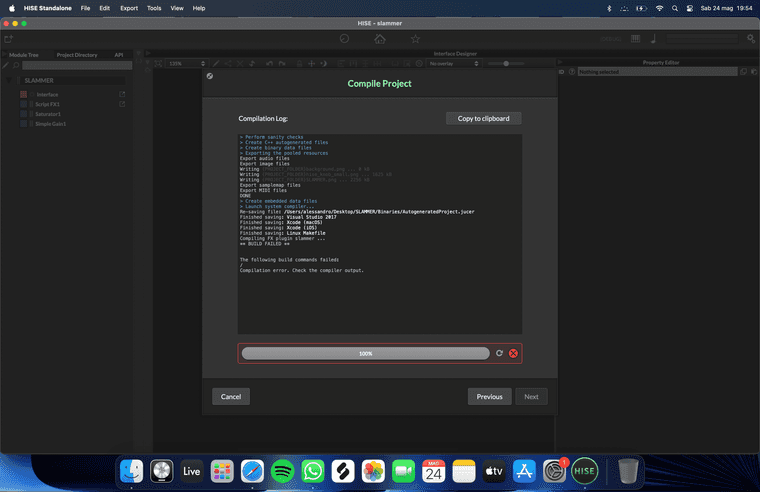Click the add-panel icon at top left
This screenshot has width=760, height=492.
coord(8,39)
